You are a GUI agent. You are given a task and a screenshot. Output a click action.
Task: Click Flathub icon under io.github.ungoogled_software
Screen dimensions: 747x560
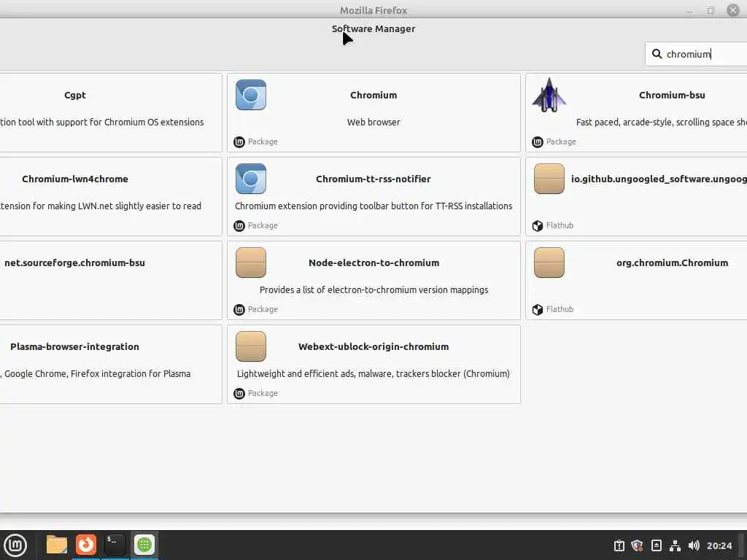pos(538,226)
